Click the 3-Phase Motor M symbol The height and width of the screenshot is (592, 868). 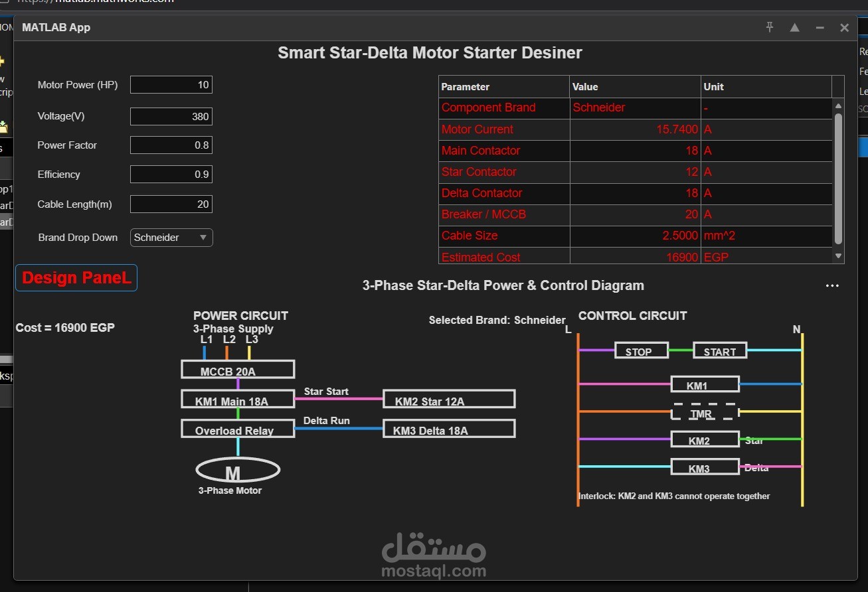click(238, 471)
